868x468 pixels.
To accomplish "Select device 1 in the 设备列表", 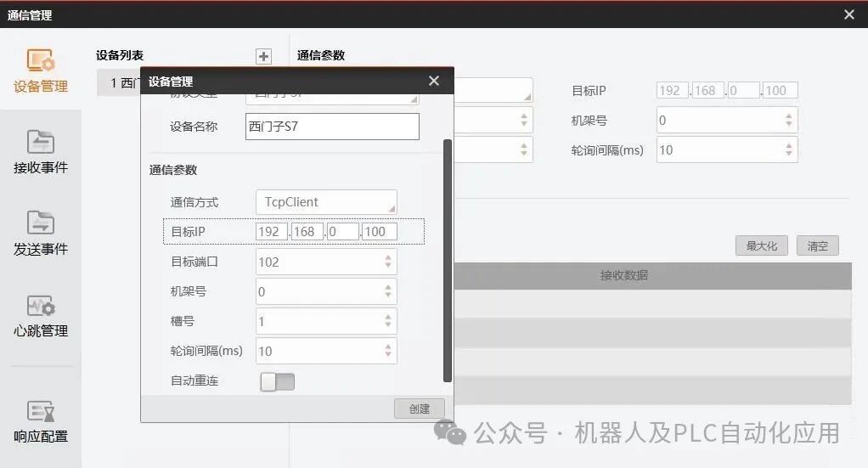I will [x=119, y=82].
